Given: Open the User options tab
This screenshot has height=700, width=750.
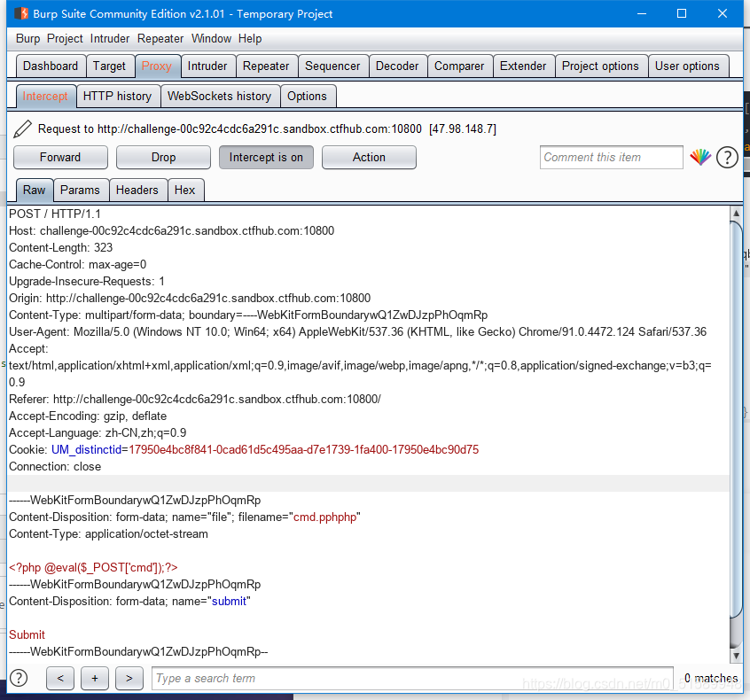Looking at the screenshot, I should pos(687,66).
